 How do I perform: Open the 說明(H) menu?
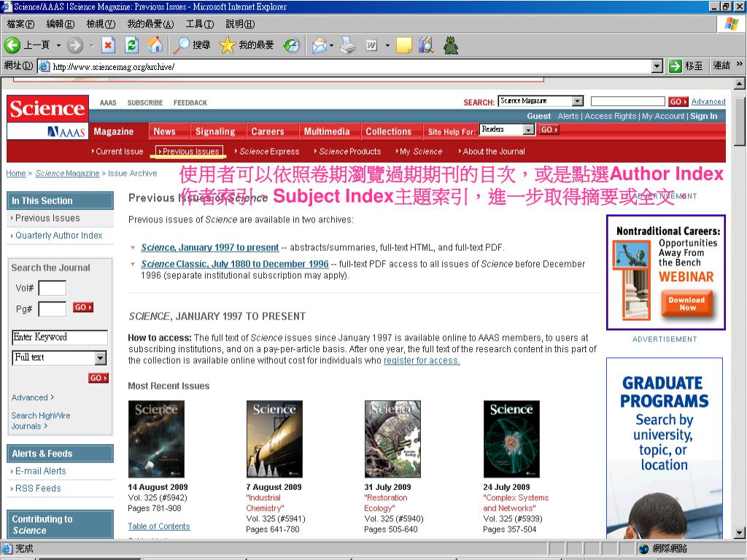coord(240,24)
